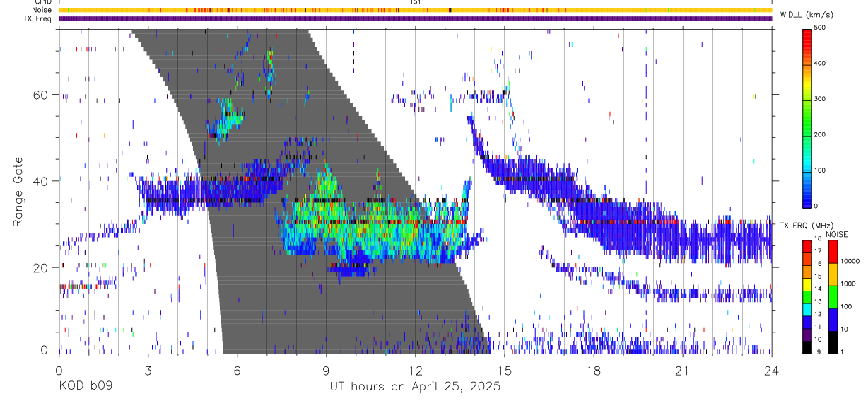Image resolution: width=868 pixels, height=401 pixels.
Task: Click the '17' tick on the TX FRQ legend
Action: pos(819,252)
